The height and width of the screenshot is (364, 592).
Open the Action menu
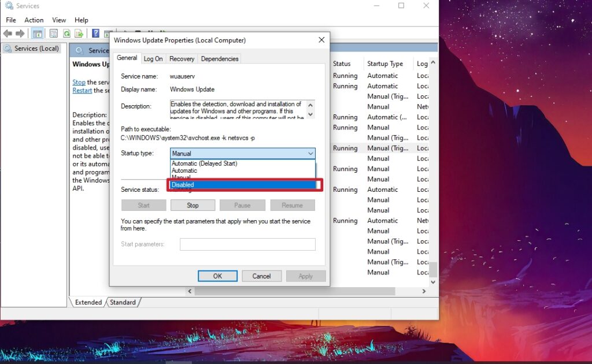(x=34, y=20)
